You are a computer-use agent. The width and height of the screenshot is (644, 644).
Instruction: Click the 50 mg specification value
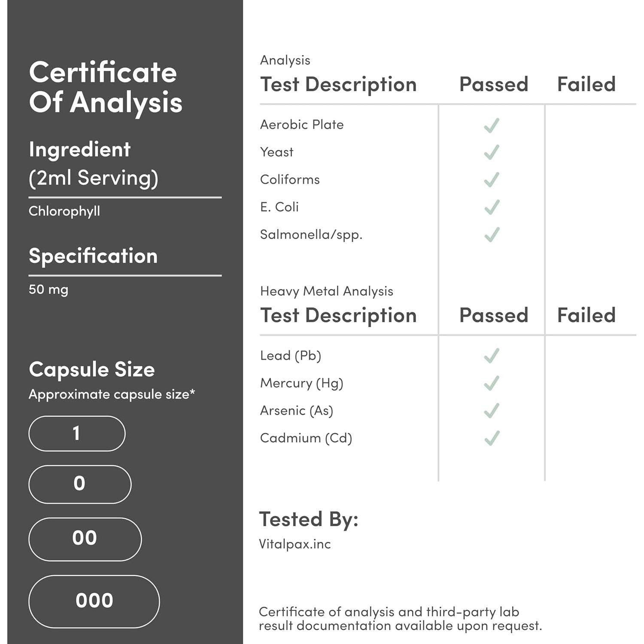pyautogui.click(x=49, y=290)
